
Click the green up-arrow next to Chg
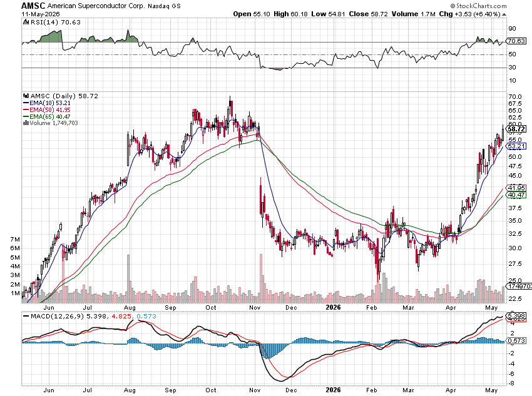point(504,14)
